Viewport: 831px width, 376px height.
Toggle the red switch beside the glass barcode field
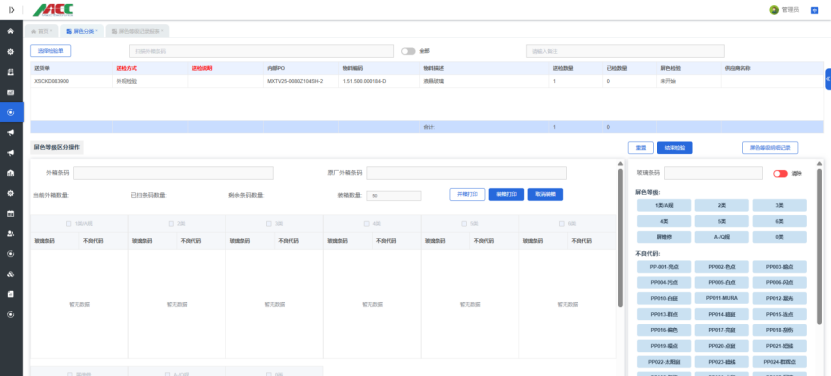tap(780, 173)
